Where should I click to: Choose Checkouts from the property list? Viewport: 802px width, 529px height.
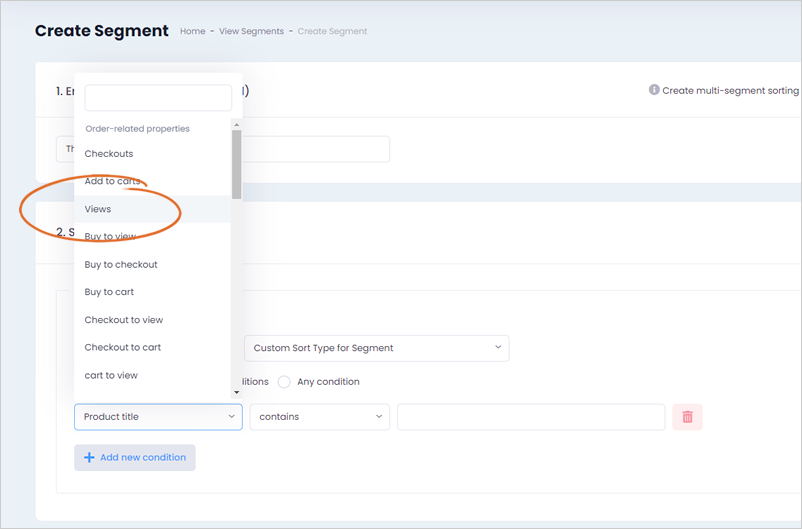(x=152, y=153)
